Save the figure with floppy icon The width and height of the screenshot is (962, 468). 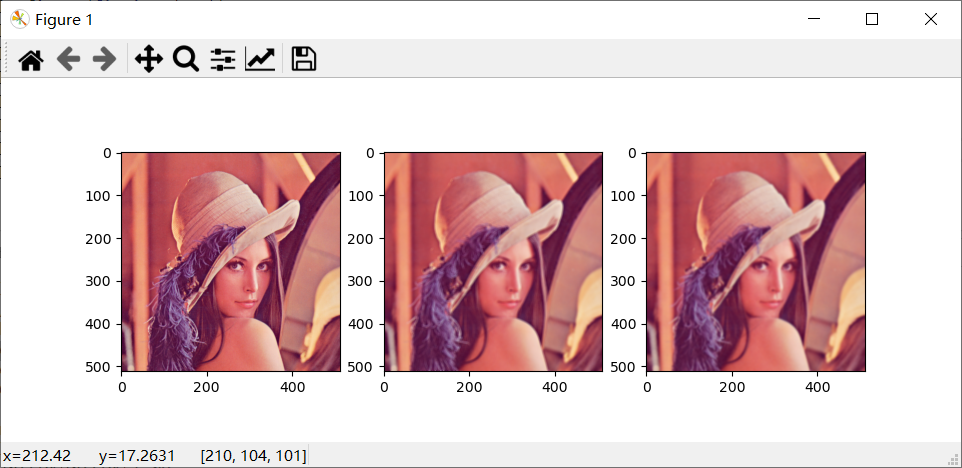(304, 59)
